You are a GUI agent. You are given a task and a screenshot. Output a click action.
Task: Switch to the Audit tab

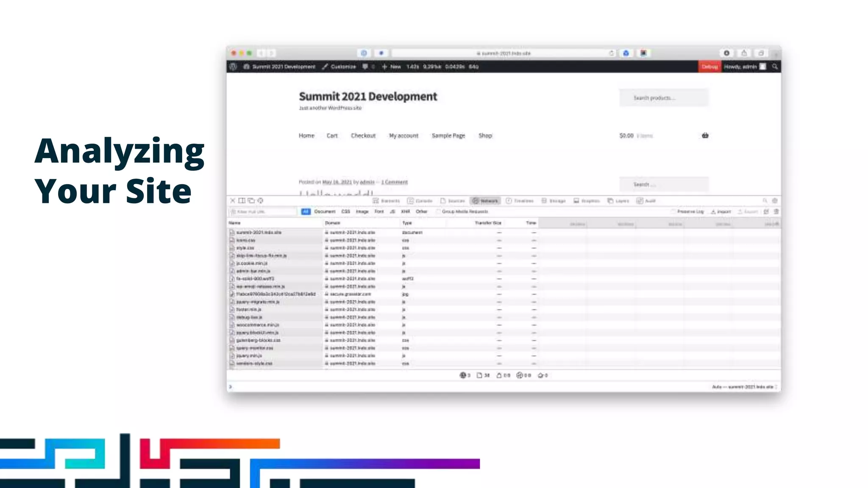(646, 201)
